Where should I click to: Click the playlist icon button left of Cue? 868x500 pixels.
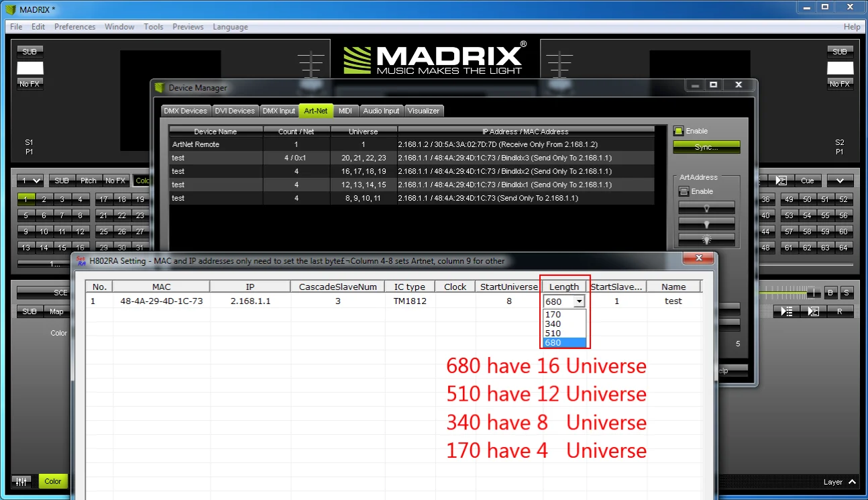tap(781, 181)
